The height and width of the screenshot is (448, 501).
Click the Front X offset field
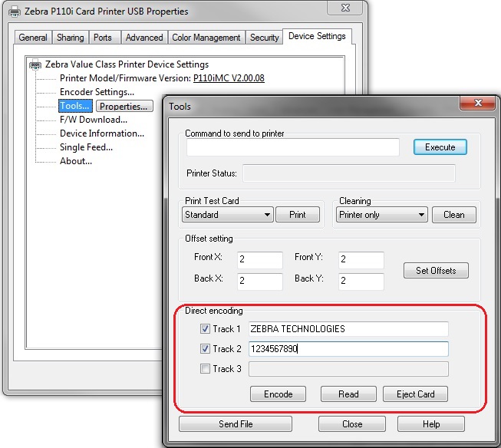(x=260, y=260)
